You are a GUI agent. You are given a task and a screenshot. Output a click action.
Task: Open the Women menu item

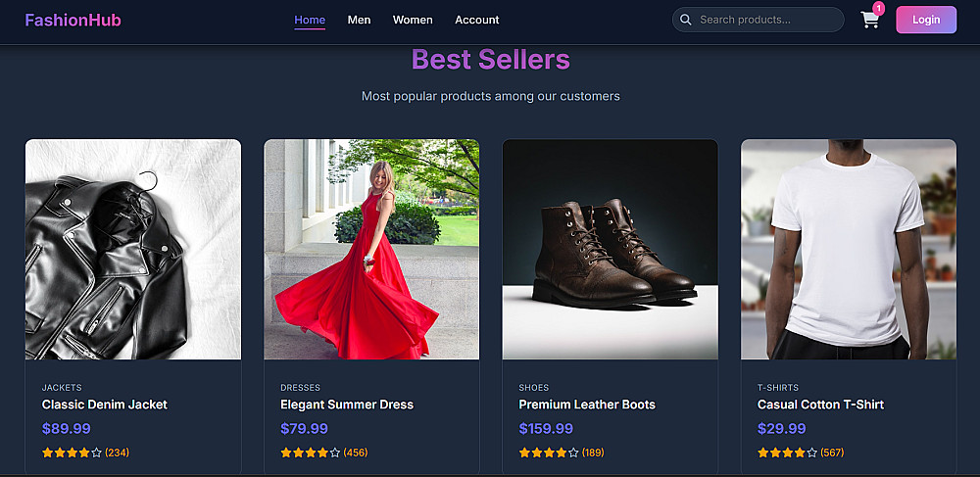[x=413, y=20]
